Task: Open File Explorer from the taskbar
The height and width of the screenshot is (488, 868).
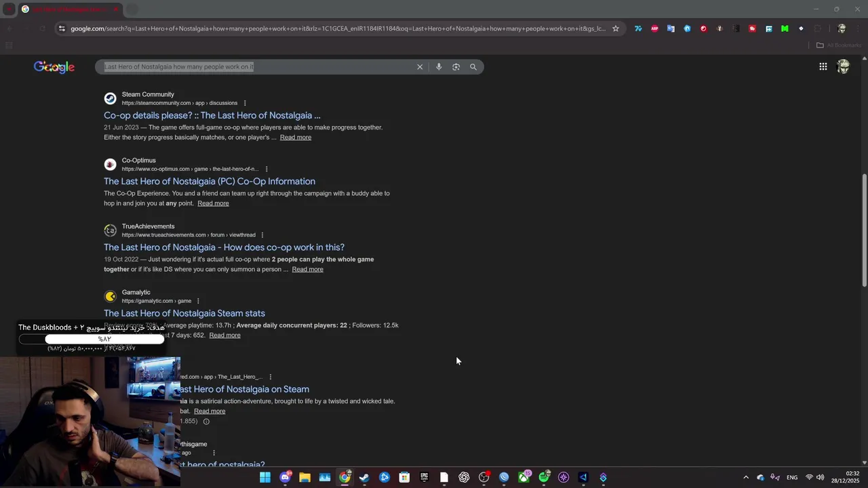Action: [x=305, y=477]
